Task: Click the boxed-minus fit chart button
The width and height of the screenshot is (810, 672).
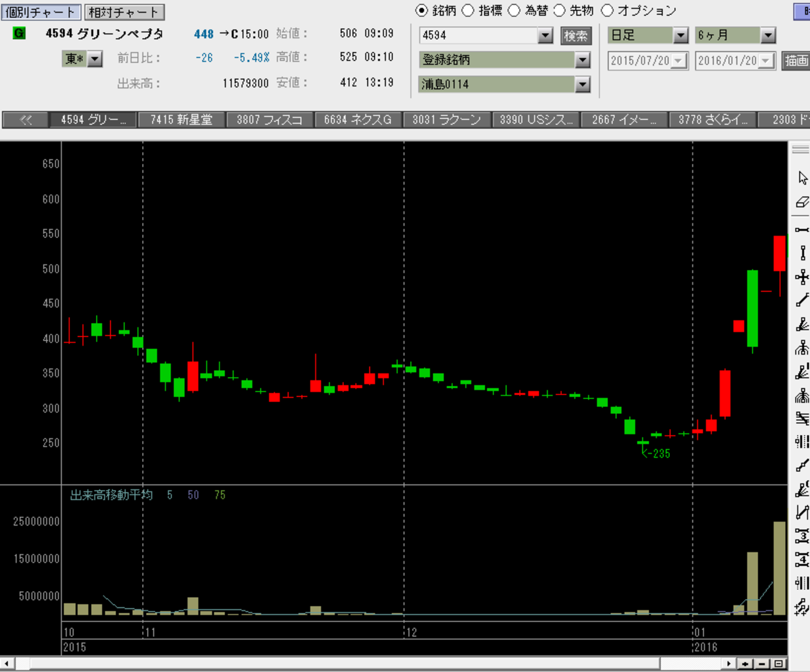Action: [x=778, y=664]
